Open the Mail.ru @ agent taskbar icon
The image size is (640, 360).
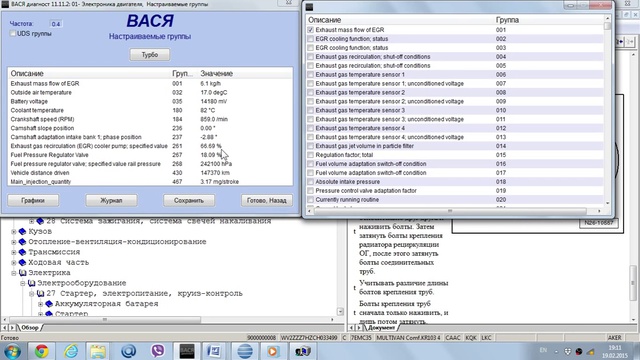coord(128,351)
